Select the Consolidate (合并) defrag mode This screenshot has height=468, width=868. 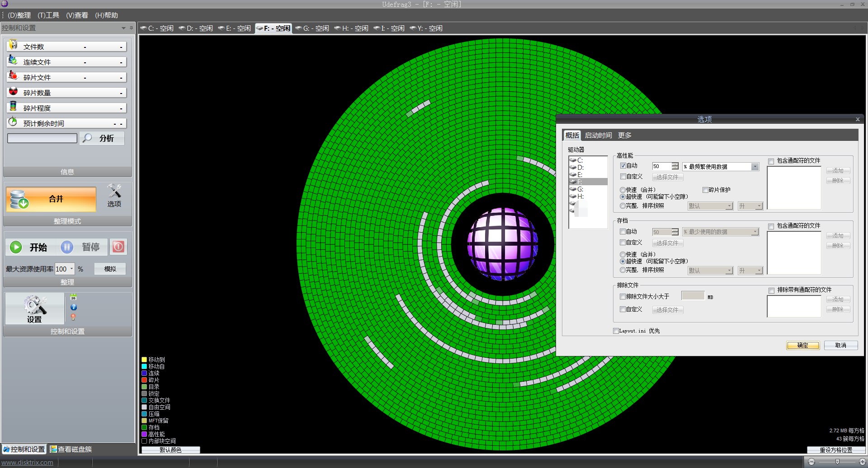click(51, 199)
